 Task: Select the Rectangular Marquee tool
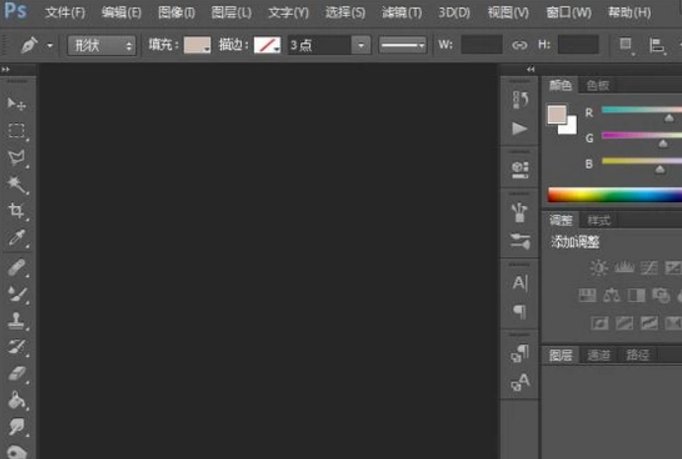tap(17, 131)
